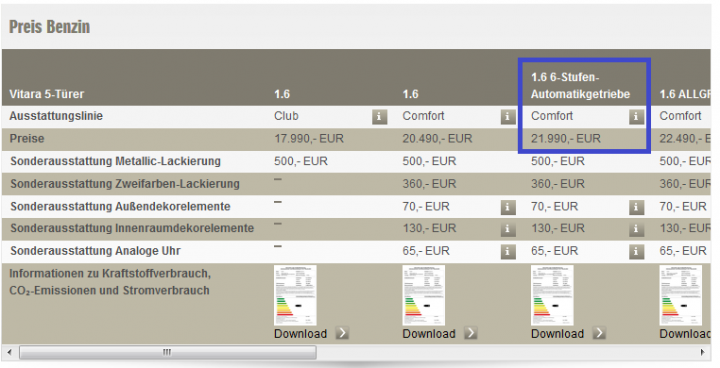Show Analoge Uhr info in 1.6 Comfort column
Viewport: 720px width, 368px height.
pyautogui.click(x=508, y=251)
